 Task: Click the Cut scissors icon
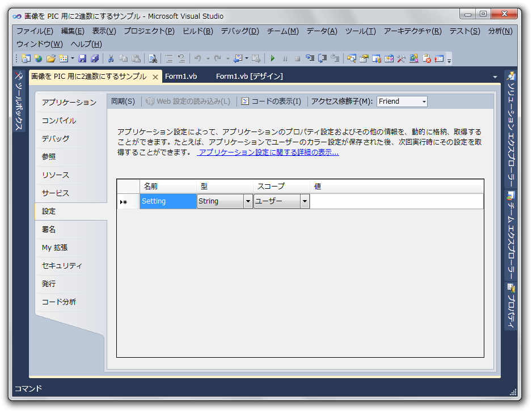click(x=111, y=58)
